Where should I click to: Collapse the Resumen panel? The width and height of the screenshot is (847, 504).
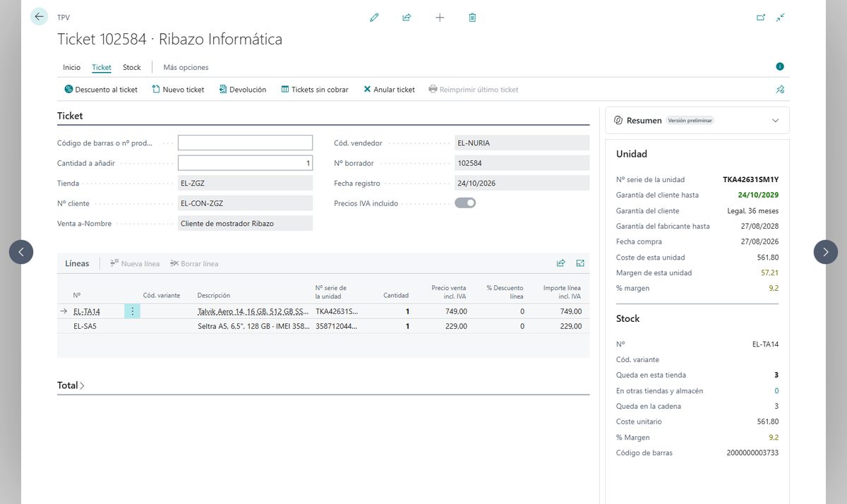[x=776, y=121]
